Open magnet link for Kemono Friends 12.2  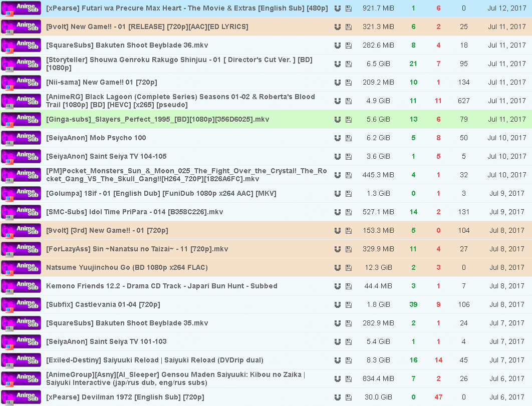click(x=337, y=286)
